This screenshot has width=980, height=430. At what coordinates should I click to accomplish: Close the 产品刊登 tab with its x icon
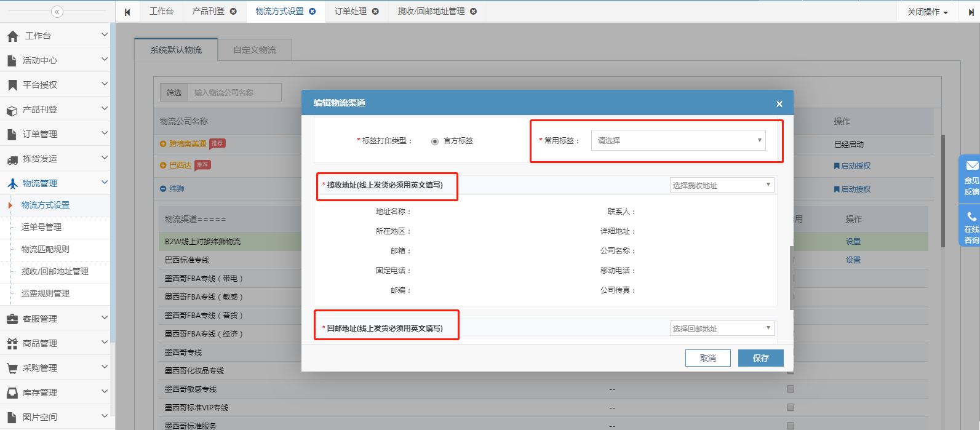(233, 11)
